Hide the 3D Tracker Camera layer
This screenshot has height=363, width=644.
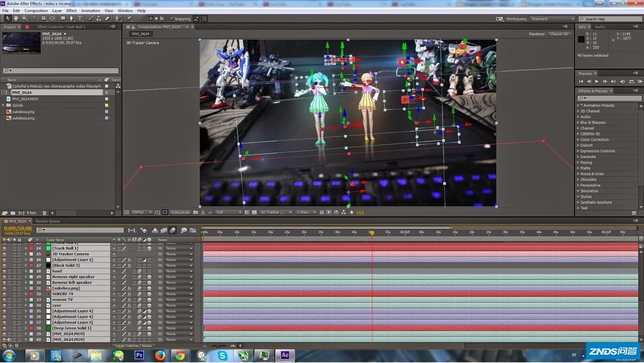(4, 254)
